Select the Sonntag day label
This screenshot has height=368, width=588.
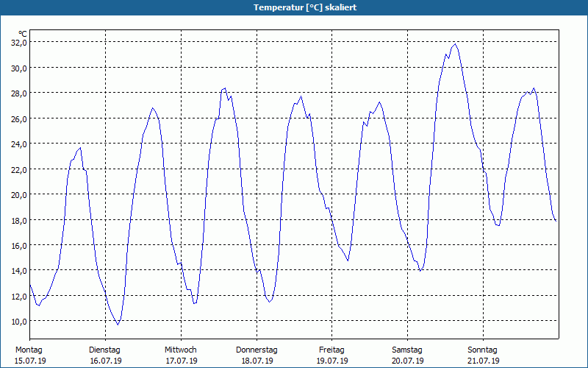(x=483, y=350)
